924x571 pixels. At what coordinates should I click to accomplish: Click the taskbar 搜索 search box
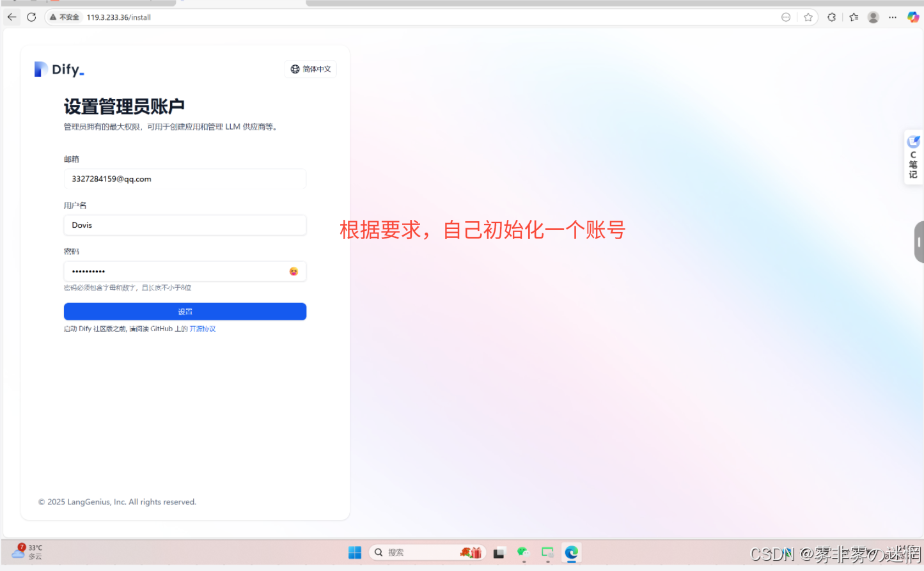(427, 552)
